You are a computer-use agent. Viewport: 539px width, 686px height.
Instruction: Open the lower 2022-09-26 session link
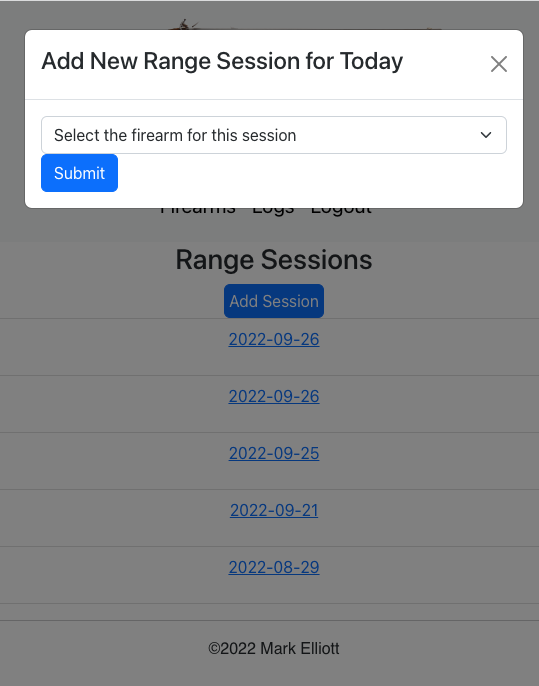point(274,396)
